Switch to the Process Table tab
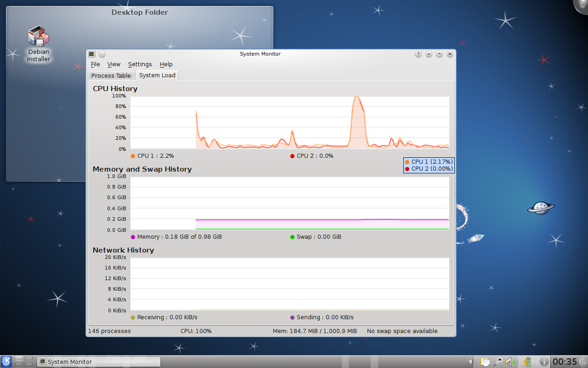 point(111,75)
